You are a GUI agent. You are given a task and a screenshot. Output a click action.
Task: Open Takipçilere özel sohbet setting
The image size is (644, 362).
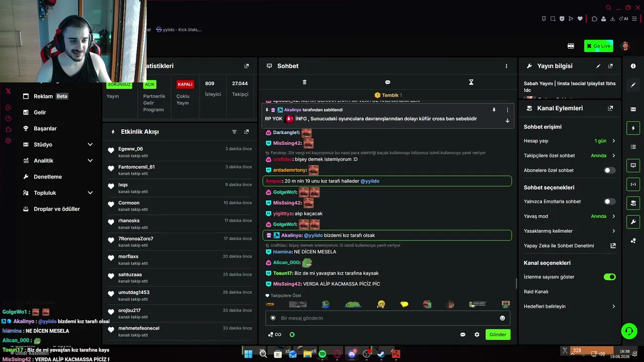tap(570, 156)
